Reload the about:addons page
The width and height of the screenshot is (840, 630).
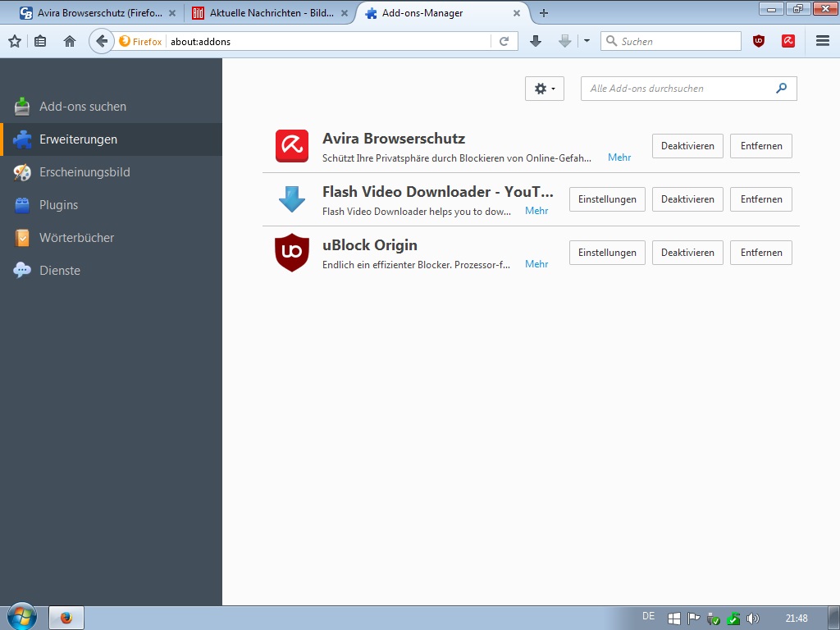point(504,41)
